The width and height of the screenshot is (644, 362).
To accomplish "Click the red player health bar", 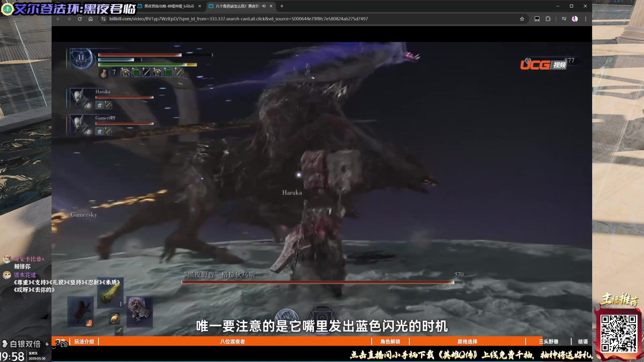I will tap(140, 55).
